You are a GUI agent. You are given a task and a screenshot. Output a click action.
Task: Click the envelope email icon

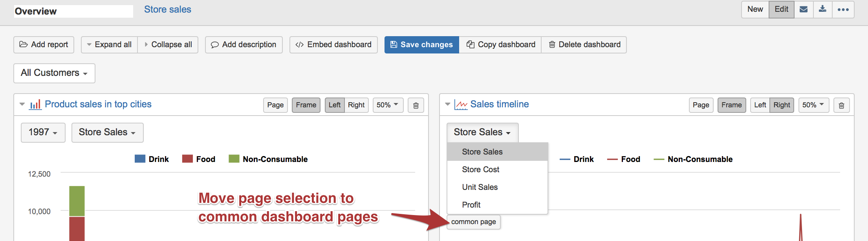pyautogui.click(x=804, y=9)
